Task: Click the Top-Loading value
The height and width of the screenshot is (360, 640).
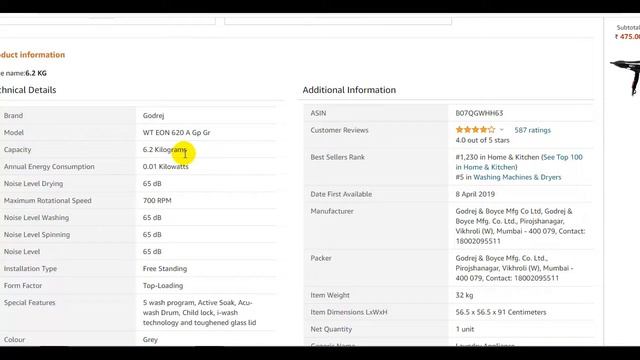Action: [x=163, y=286]
